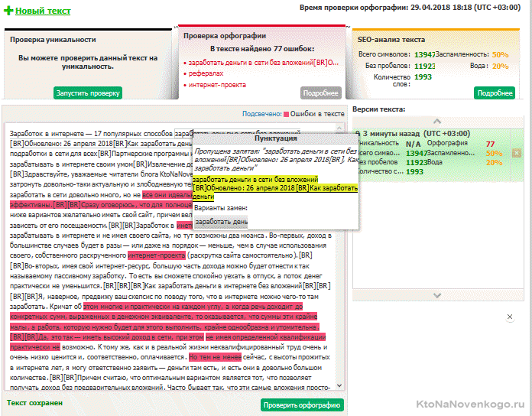Click Проверить орфографию button
Image resolution: width=532 pixels, height=416 pixels.
click(302, 405)
